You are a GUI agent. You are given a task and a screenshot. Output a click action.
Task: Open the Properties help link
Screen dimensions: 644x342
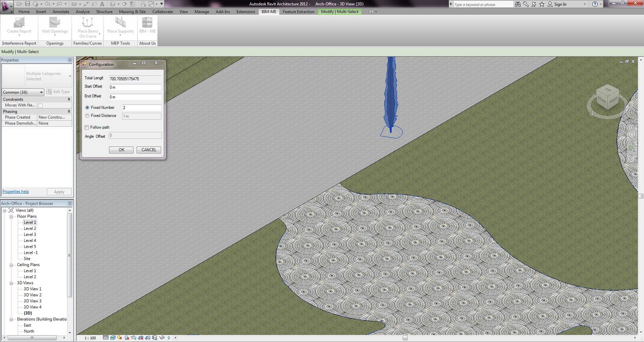(16, 191)
